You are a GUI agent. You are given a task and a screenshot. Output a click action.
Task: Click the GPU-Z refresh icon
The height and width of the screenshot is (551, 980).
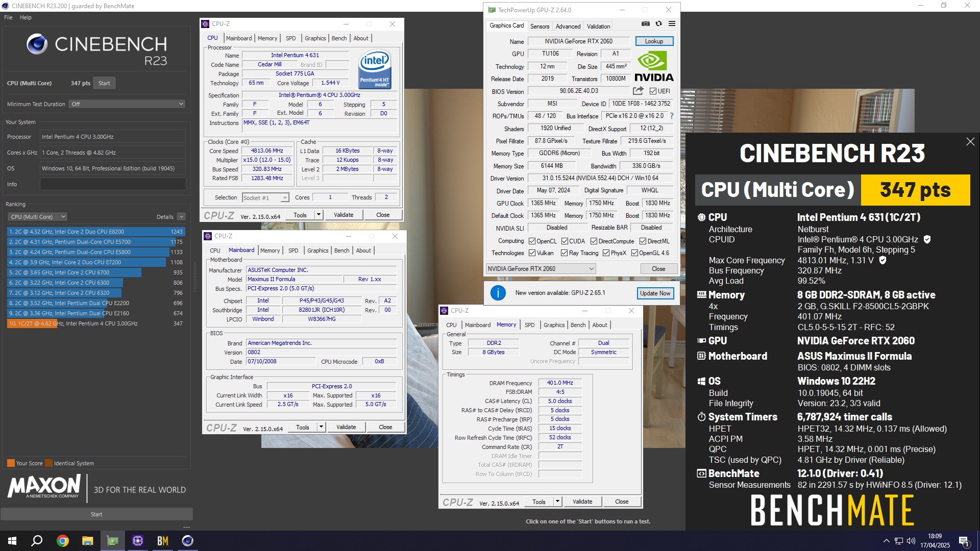[x=658, y=23]
